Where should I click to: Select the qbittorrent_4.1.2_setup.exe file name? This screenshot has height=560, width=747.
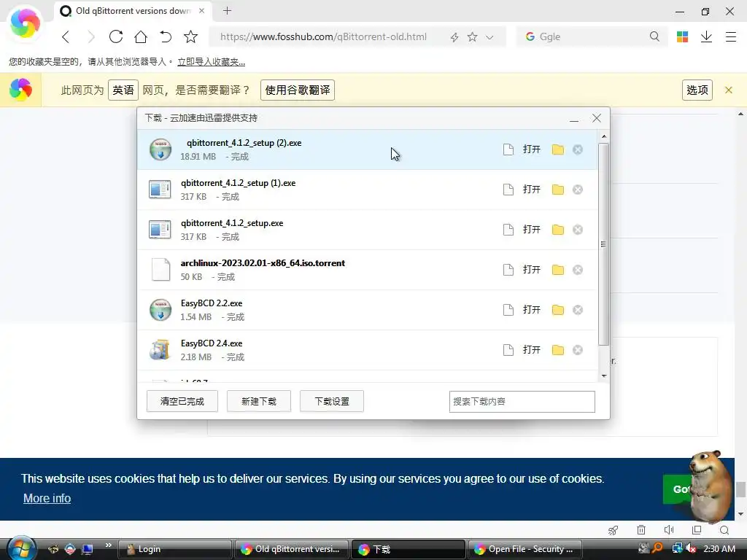[x=232, y=223]
